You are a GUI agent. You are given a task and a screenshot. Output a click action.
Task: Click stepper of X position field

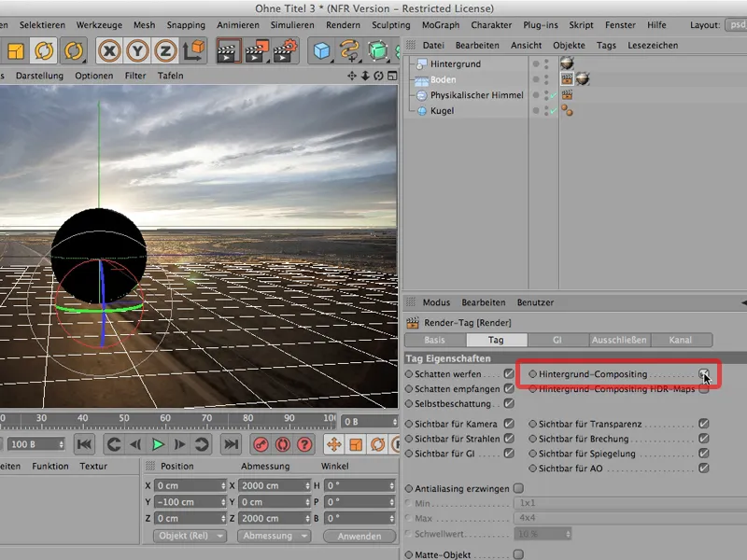tap(223, 485)
